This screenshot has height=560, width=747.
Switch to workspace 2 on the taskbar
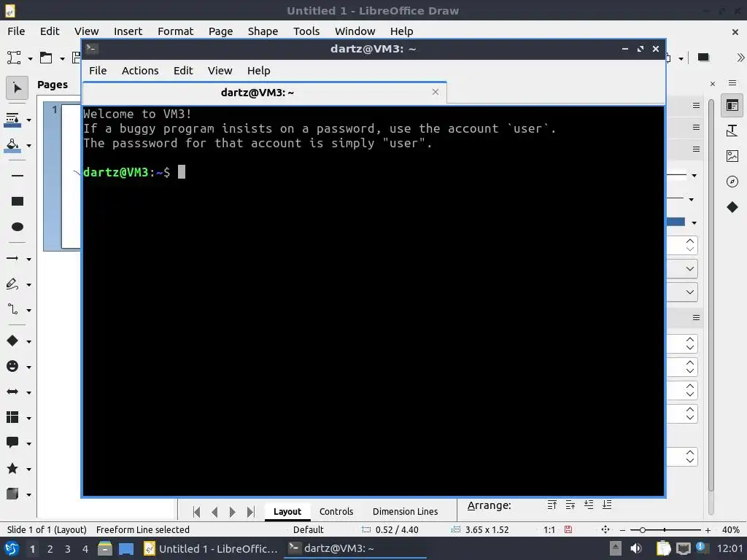pos(50,548)
